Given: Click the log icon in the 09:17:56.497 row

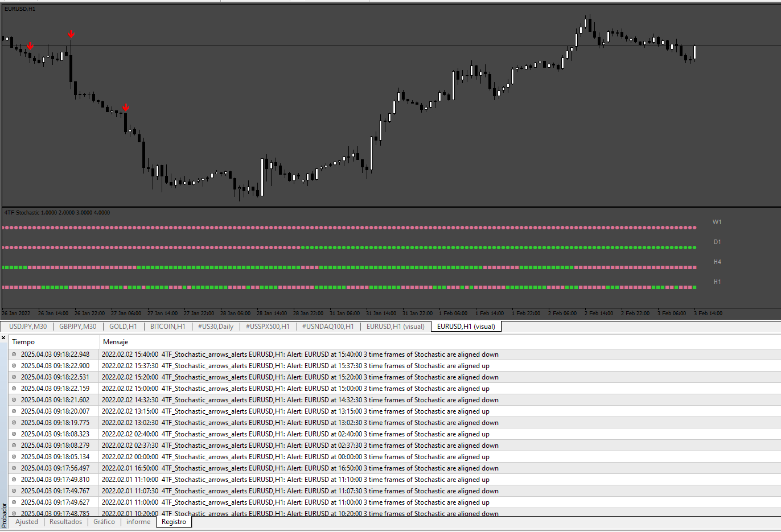Looking at the screenshot, I should [x=14, y=468].
